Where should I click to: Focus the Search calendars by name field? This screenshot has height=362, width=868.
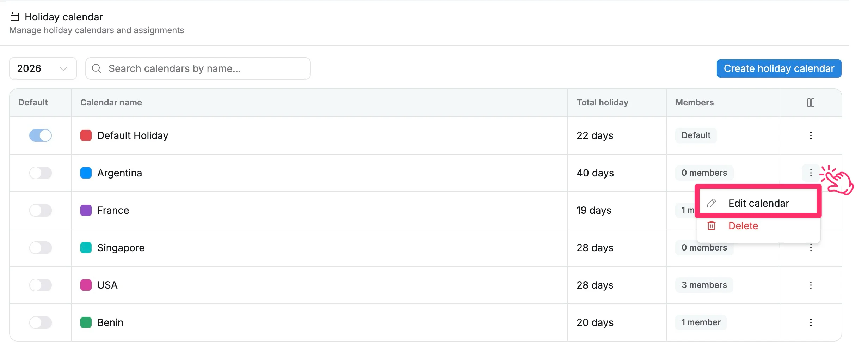[198, 68]
